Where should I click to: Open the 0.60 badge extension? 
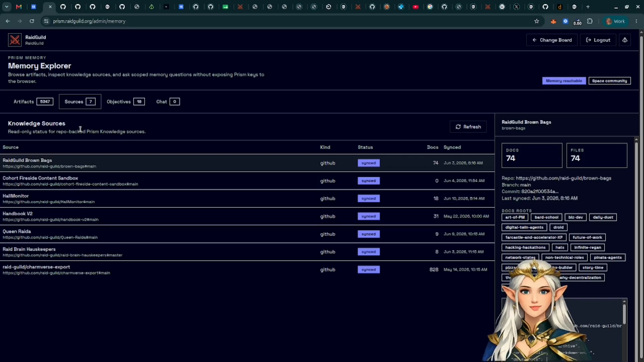coord(578,22)
